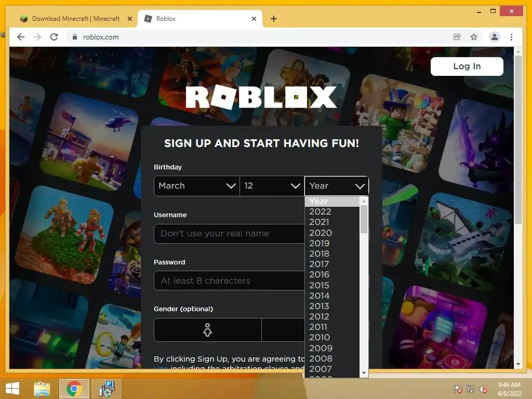This screenshot has width=532, height=399.
Task: Open Chrome's three-dot menu
Action: tap(511, 37)
